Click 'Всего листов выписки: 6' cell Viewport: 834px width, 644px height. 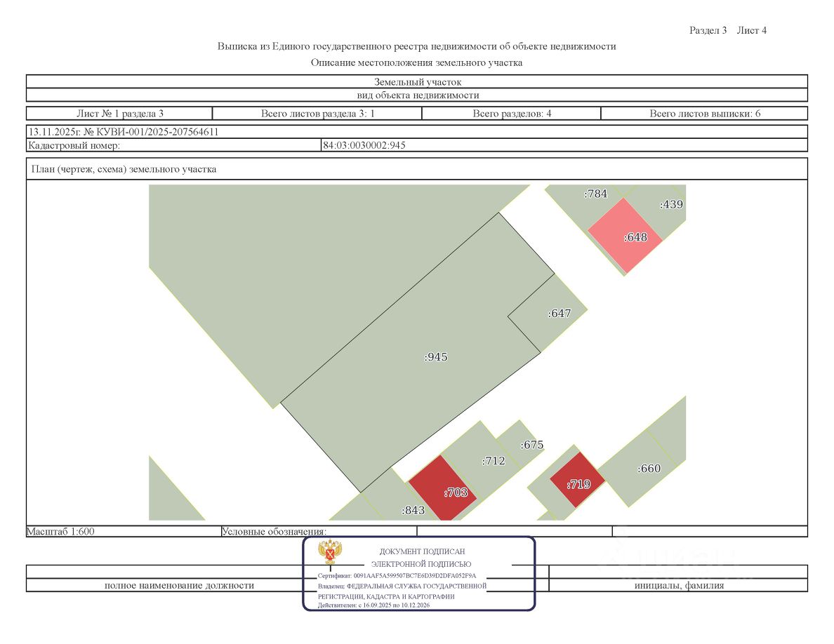[x=705, y=113]
